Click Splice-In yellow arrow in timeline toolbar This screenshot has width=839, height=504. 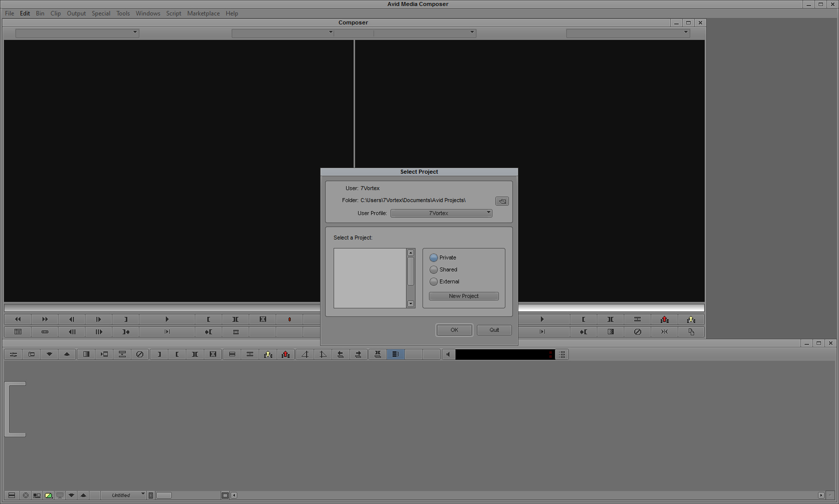tap(268, 354)
